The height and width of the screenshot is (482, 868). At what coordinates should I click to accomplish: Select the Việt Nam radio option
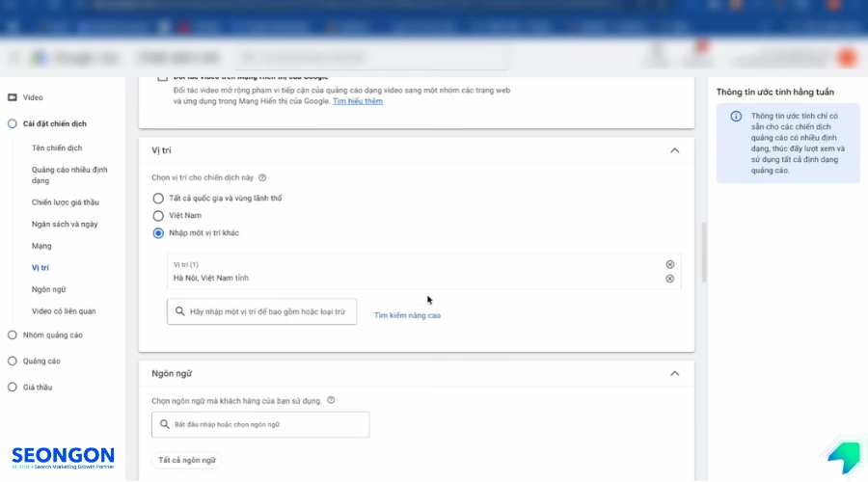click(158, 216)
